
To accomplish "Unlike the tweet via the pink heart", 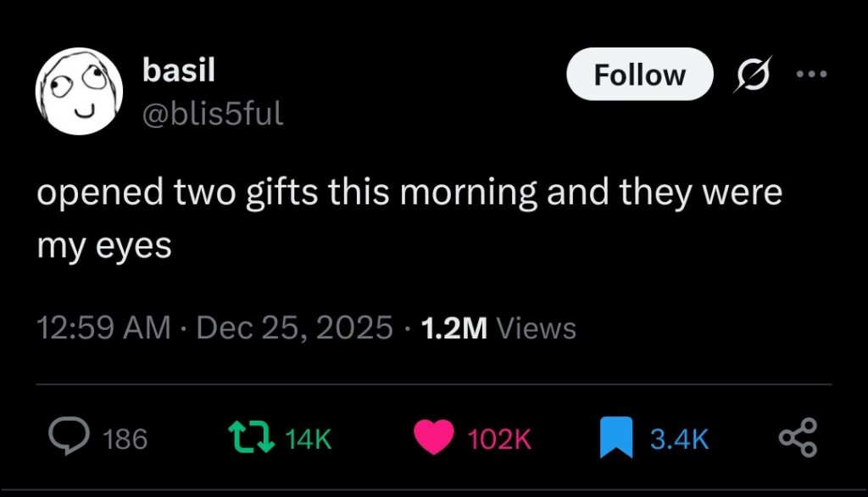I will [x=435, y=438].
